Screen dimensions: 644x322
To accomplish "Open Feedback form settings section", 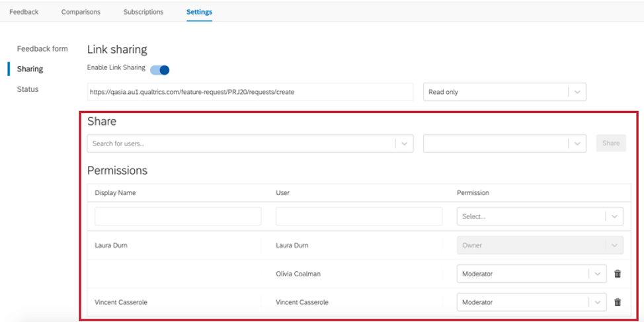I will click(42, 49).
